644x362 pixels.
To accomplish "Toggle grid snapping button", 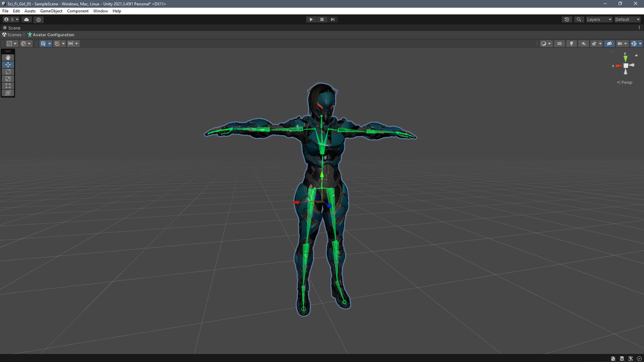I will click(57, 43).
